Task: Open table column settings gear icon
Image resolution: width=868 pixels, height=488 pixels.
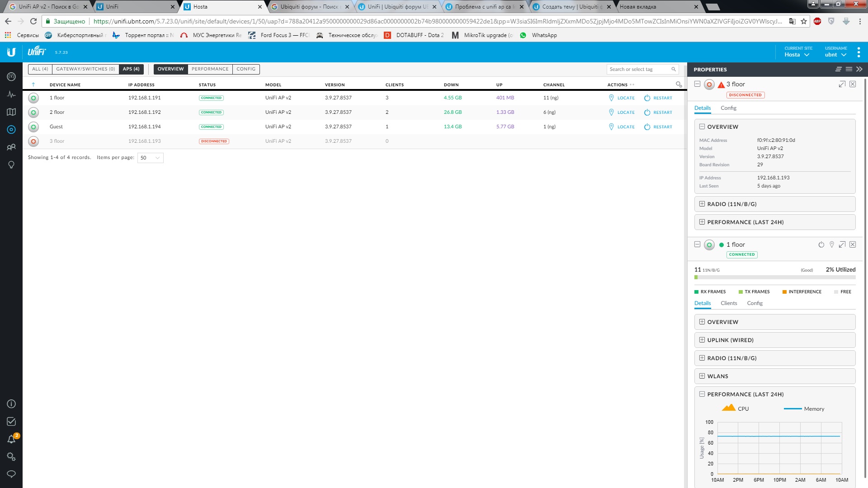Action: tap(679, 84)
